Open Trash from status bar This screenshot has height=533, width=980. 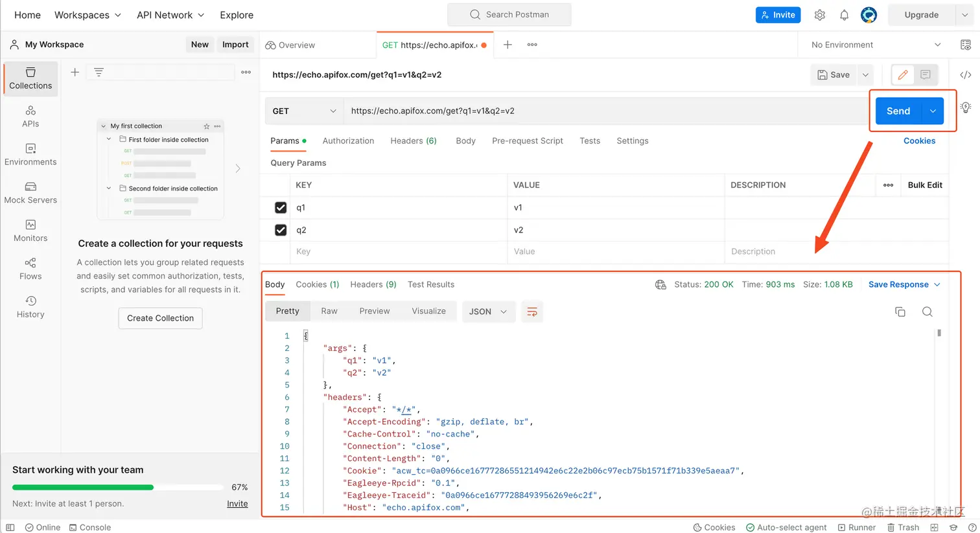click(x=903, y=527)
